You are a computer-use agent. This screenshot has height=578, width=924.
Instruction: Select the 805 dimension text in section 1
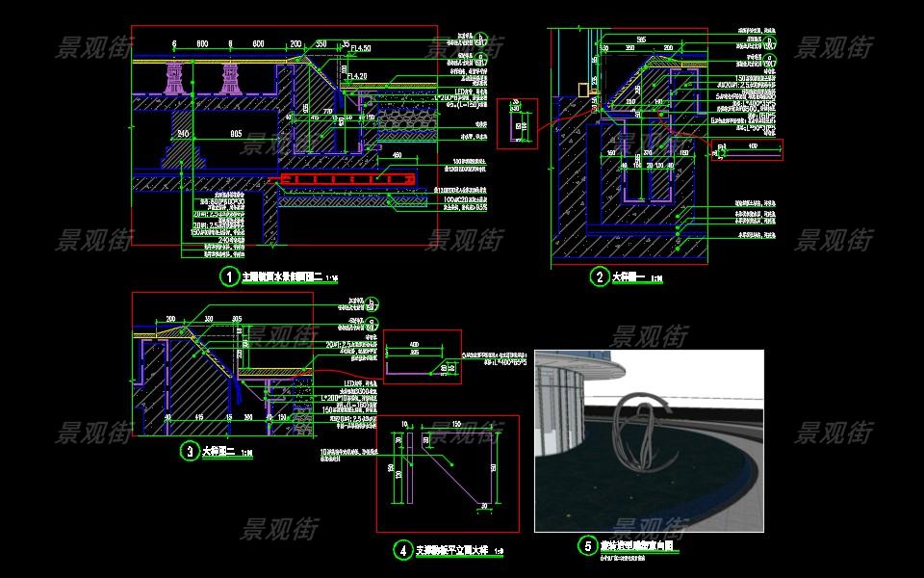pos(235,134)
